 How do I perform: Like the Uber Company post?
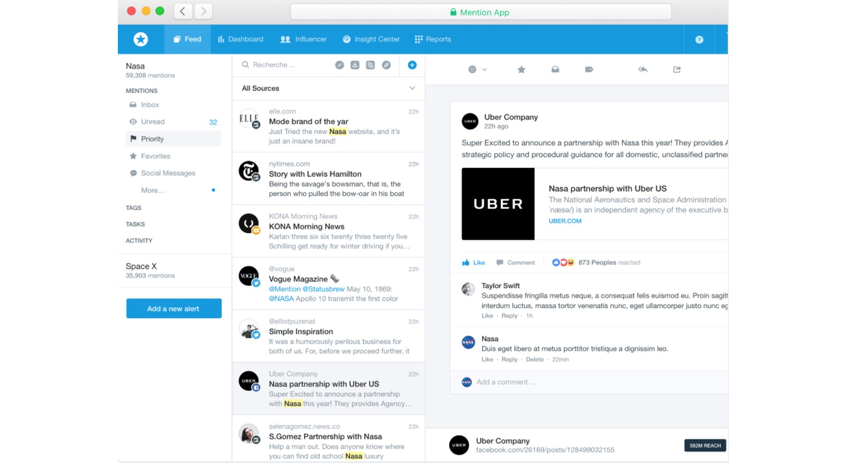pyautogui.click(x=473, y=263)
